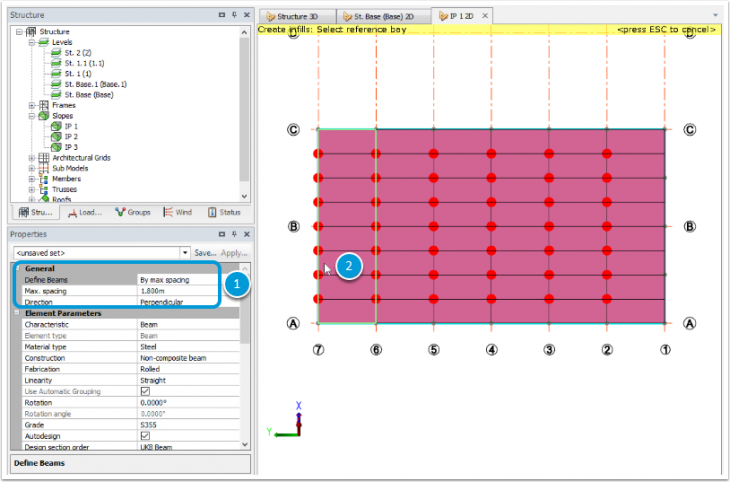Switch to the Structure 3D tab
This screenshot has height=482, width=730.
[295, 16]
